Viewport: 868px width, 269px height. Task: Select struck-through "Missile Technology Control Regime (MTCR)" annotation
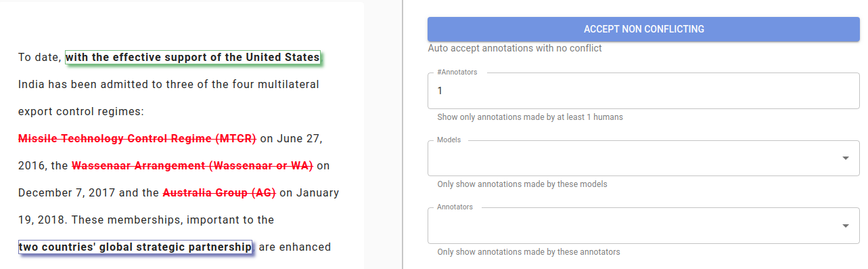(x=137, y=139)
